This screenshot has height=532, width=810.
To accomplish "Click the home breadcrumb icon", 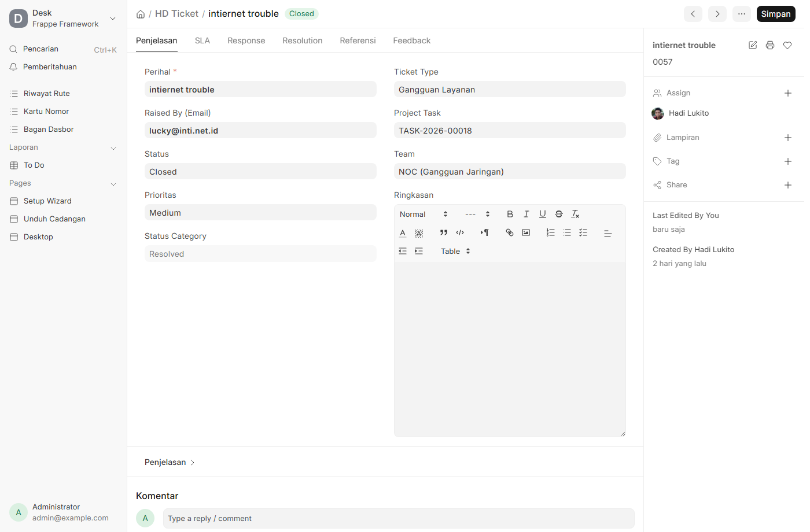I will 141,14.
